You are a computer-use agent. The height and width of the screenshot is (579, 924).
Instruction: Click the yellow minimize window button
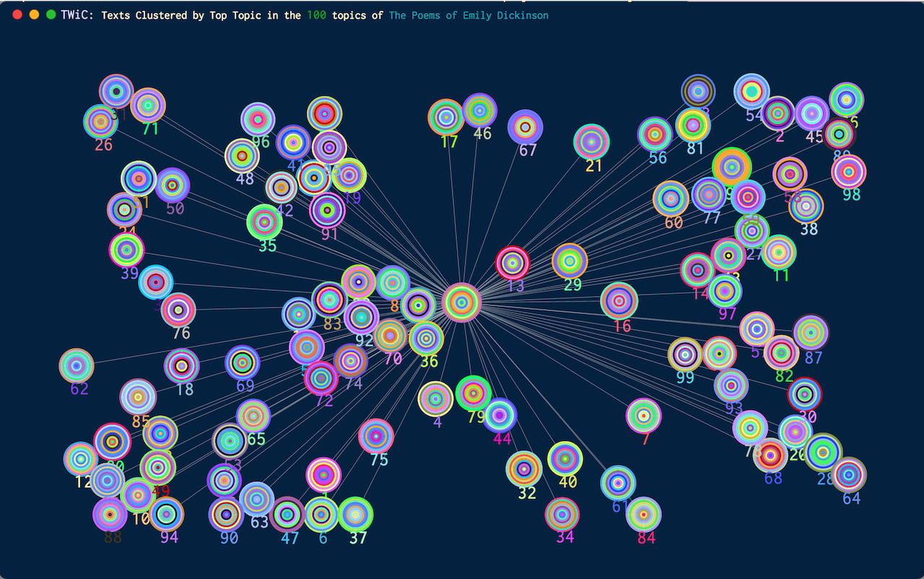[34, 15]
